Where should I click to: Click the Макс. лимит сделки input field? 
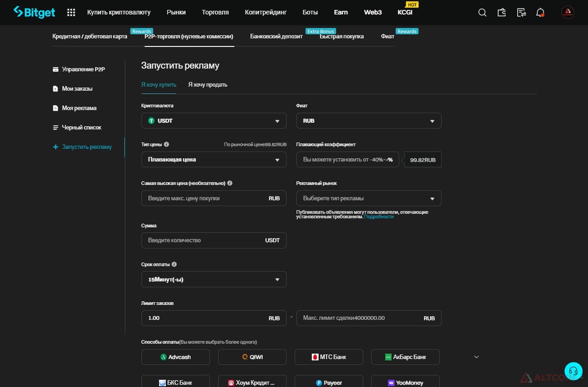pos(369,318)
